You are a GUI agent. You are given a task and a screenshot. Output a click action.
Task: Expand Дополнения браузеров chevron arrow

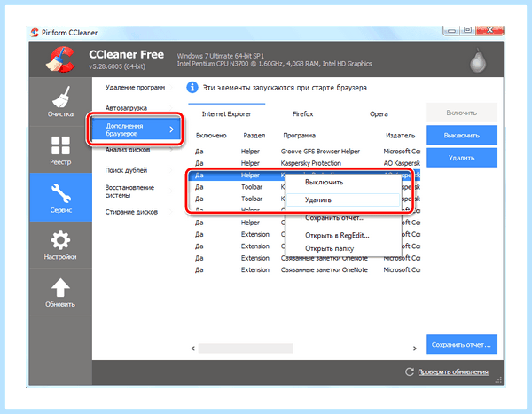[171, 129]
